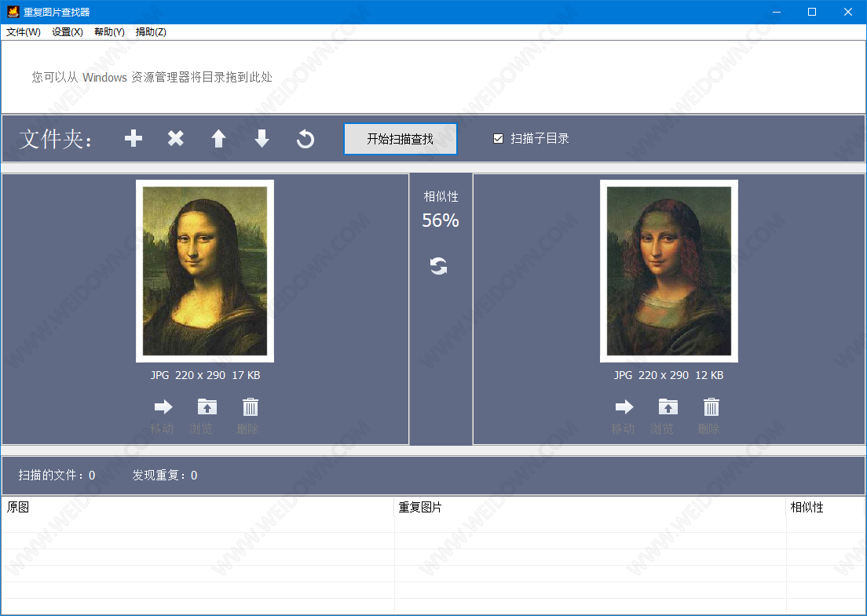Click the right image info JPG 220 x 290 12 KB

click(668, 375)
